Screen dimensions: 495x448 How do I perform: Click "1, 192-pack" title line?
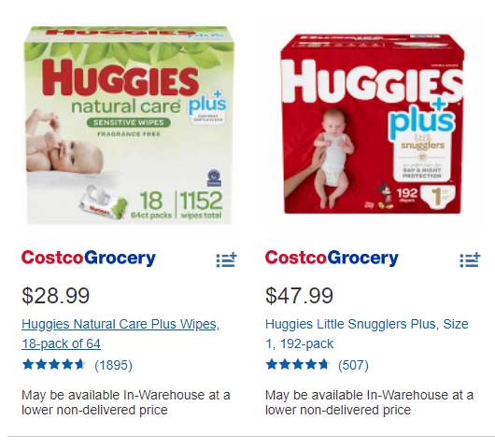[299, 343]
